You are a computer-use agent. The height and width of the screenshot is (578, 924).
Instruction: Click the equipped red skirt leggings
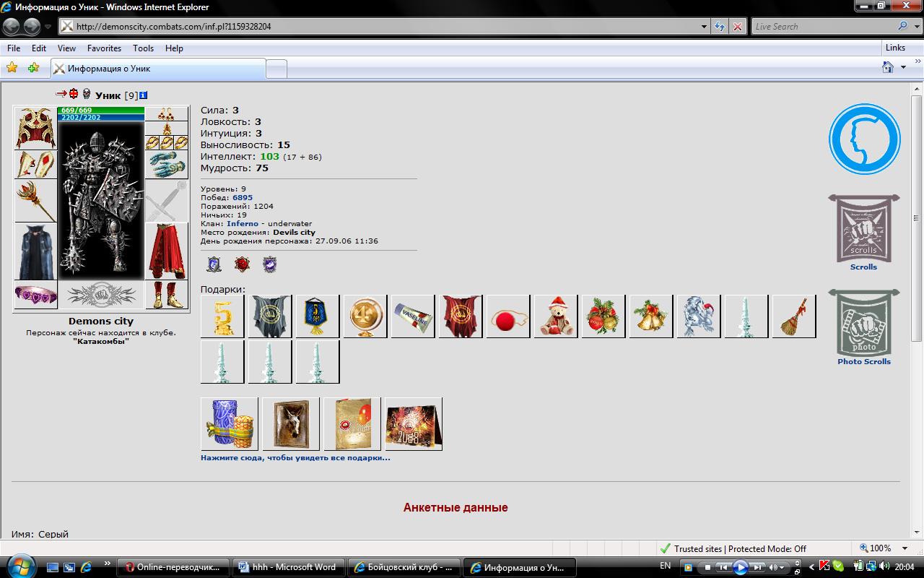[x=167, y=251]
